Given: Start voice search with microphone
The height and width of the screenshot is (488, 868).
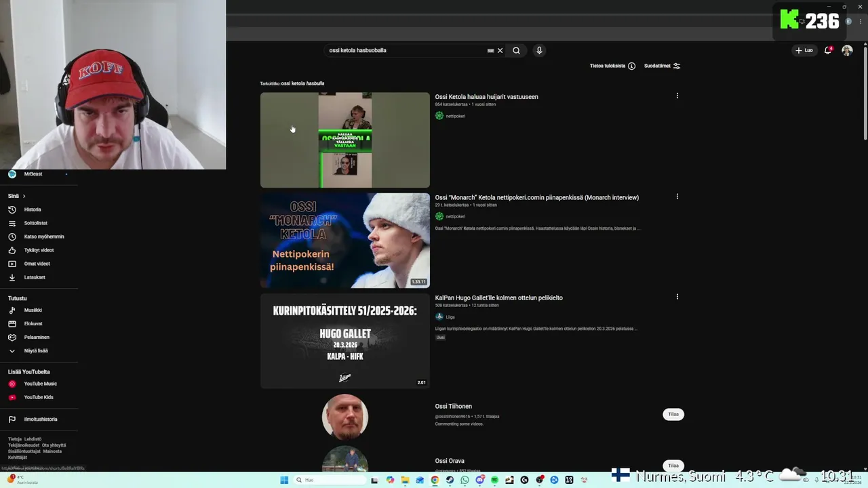Looking at the screenshot, I should [x=539, y=50].
